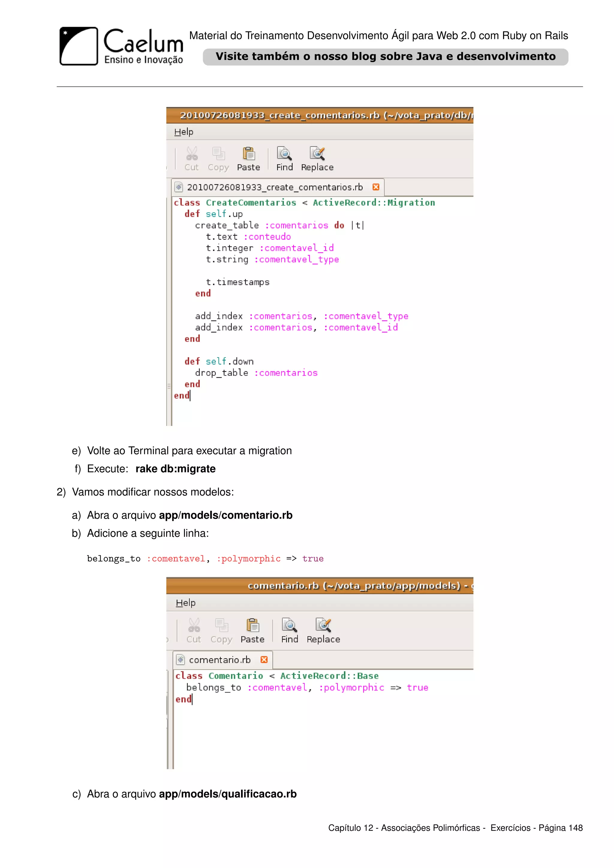The height and width of the screenshot is (868, 614).
Task: Click the 't.timestamps' line
Action: [238, 282]
